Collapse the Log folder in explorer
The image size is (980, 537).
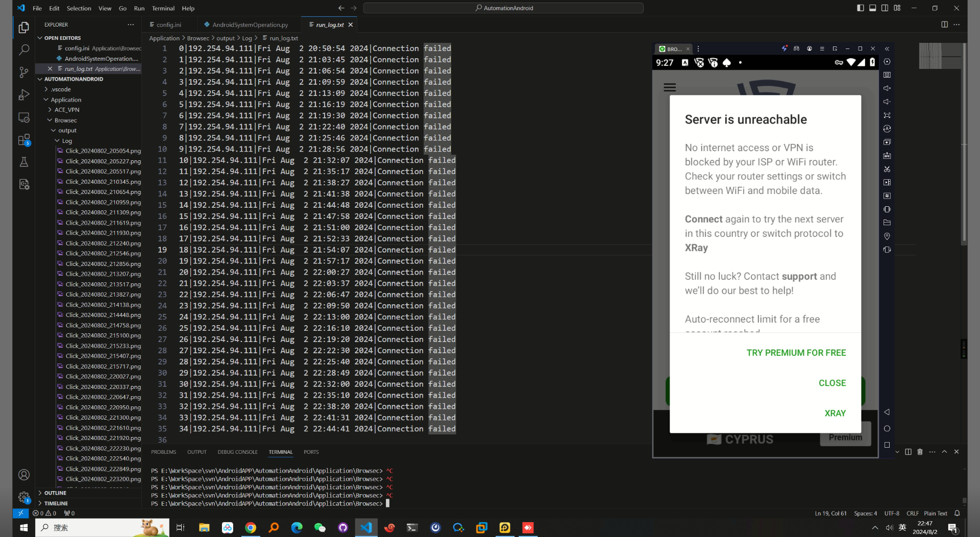tap(66, 141)
